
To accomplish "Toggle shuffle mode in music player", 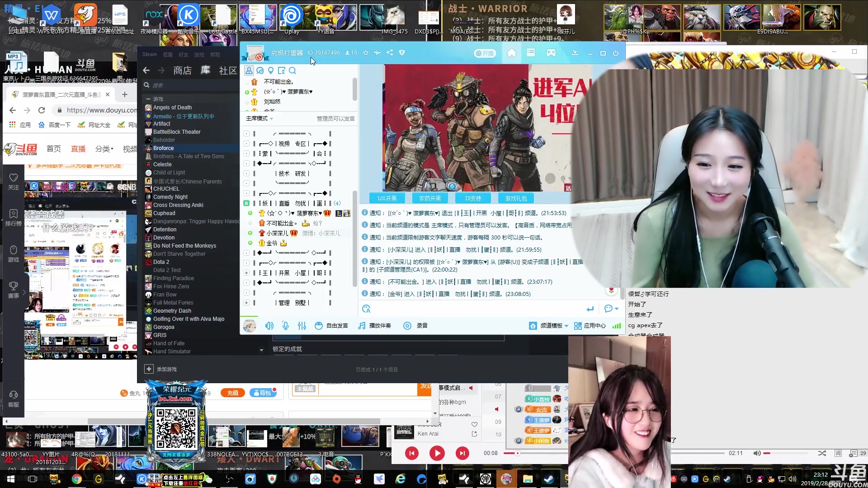I will tap(822, 453).
